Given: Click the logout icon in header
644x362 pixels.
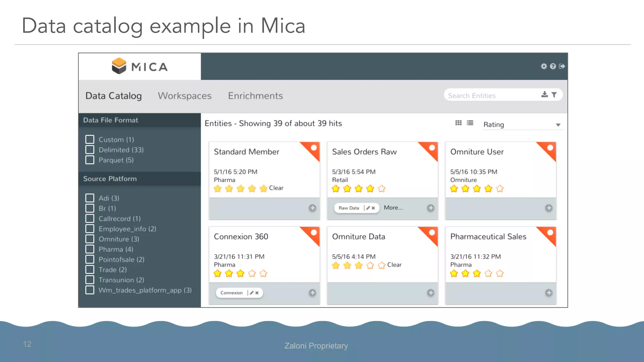Looking at the screenshot, I should tap(562, 66).
